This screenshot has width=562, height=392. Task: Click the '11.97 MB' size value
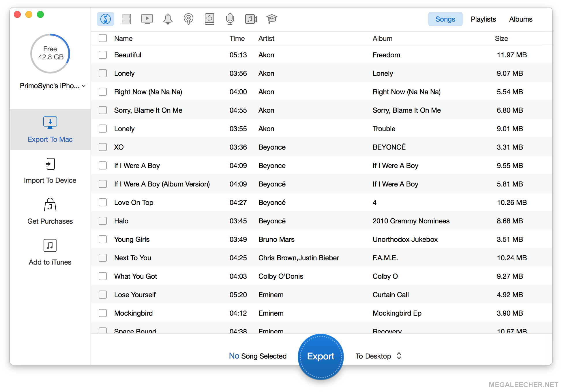point(512,55)
